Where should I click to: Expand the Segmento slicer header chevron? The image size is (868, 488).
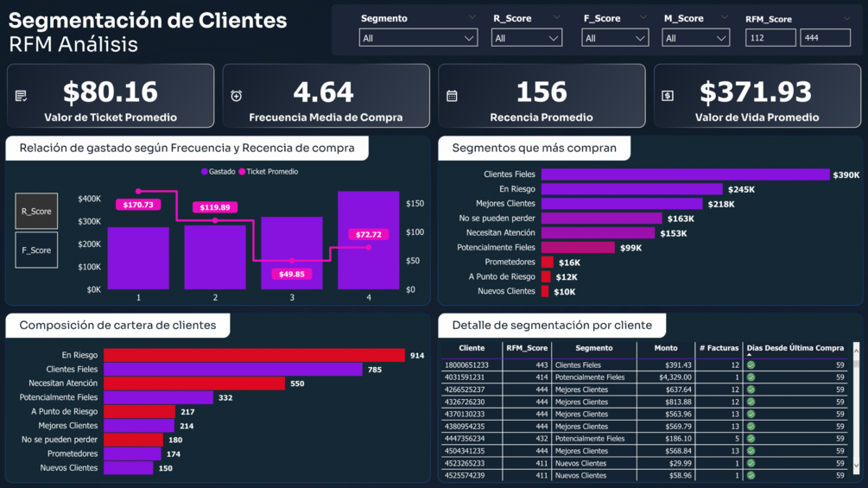pyautogui.click(x=472, y=17)
